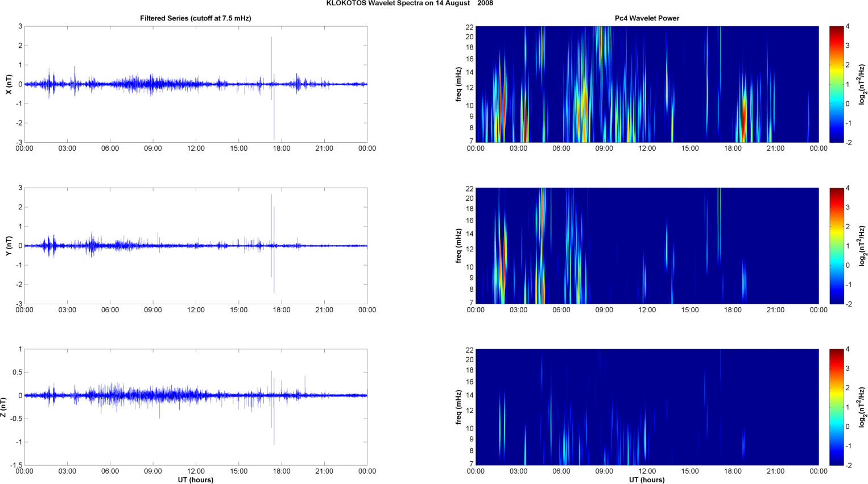Select the 'Filtered Series (cutoff at 7.5 mHz)' heading
The width and height of the screenshot is (868, 484).
pyautogui.click(x=196, y=18)
